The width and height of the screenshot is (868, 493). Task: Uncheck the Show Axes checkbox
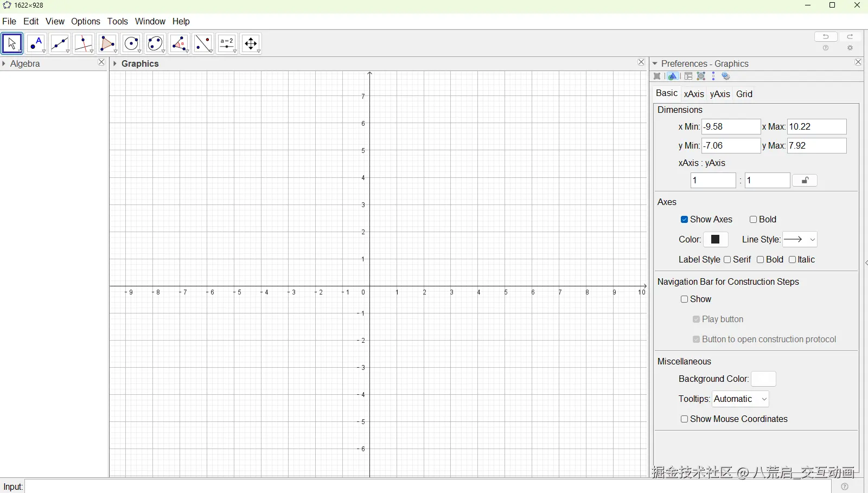pyautogui.click(x=684, y=220)
